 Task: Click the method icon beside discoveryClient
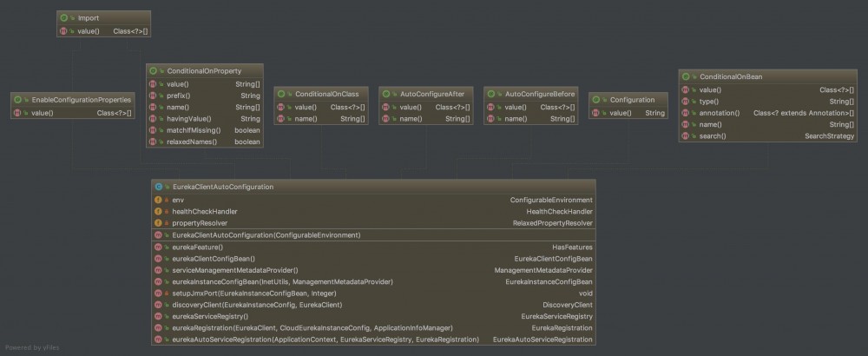point(158,305)
